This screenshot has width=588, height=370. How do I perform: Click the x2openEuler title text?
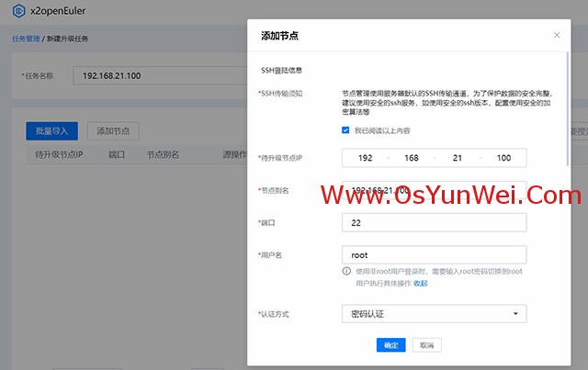(x=58, y=11)
